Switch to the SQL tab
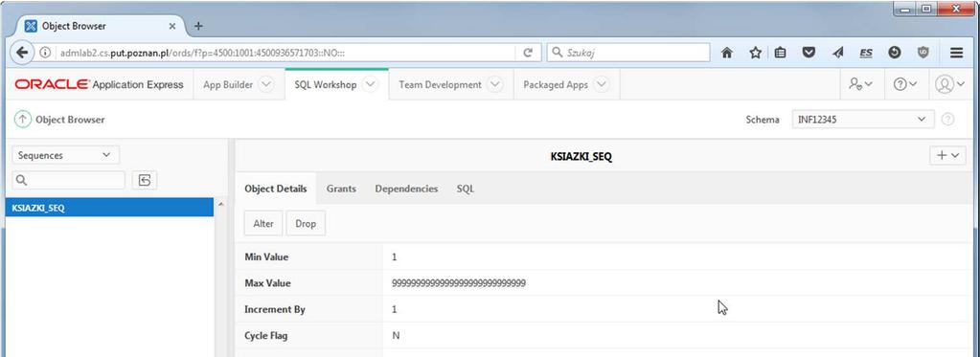 [465, 189]
